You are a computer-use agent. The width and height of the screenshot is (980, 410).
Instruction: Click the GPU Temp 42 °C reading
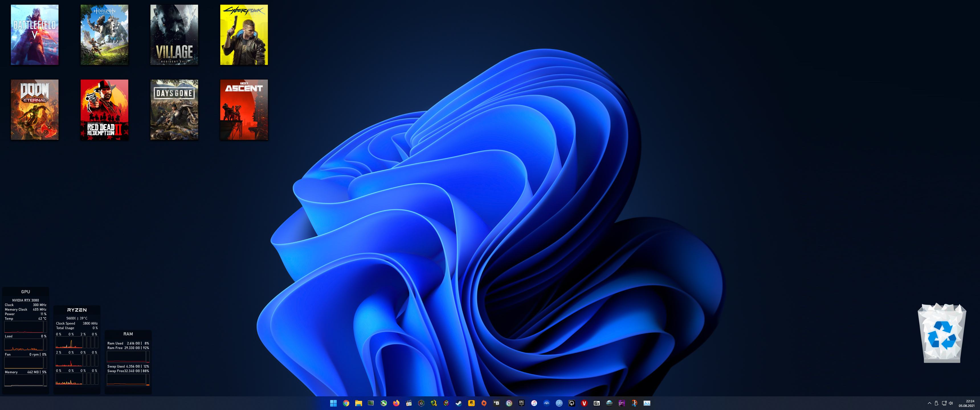[42, 318]
